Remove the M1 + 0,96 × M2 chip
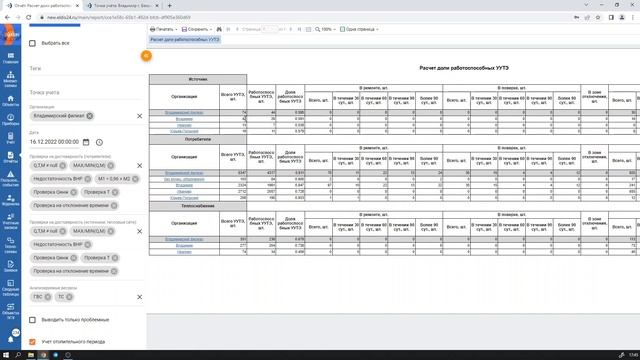The width and height of the screenshot is (640, 360). click(x=135, y=179)
